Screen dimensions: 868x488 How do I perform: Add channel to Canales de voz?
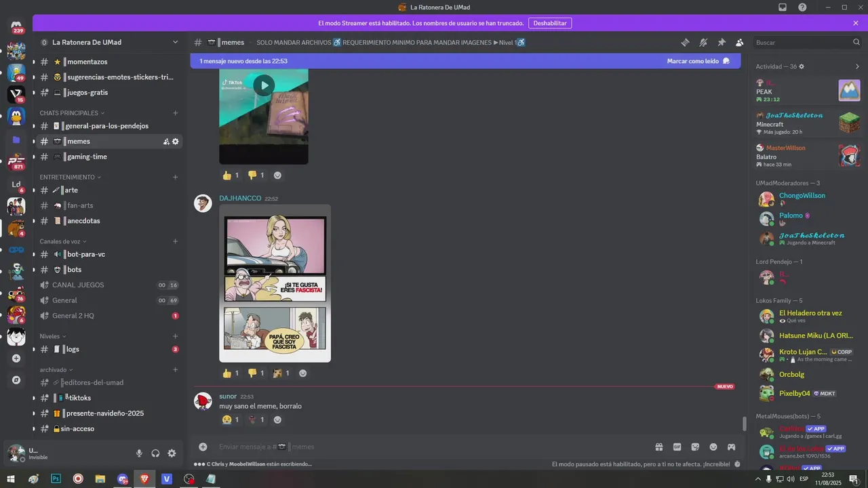click(x=175, y=241)
